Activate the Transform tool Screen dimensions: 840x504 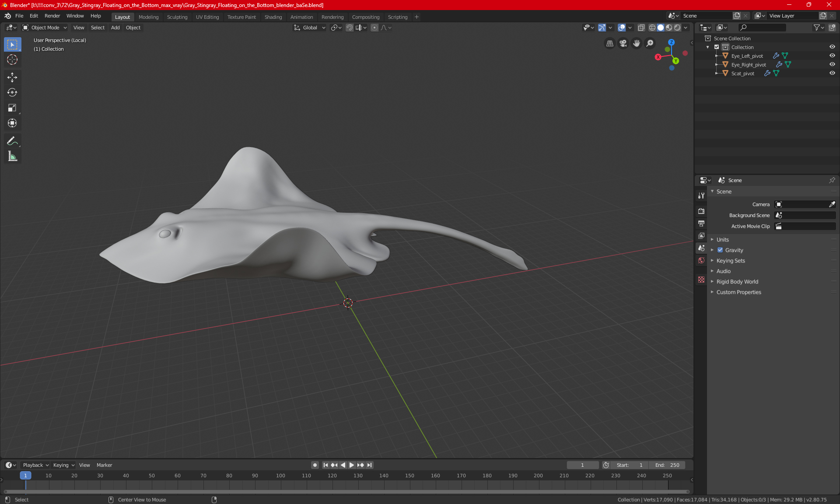(x=12, y=123)
